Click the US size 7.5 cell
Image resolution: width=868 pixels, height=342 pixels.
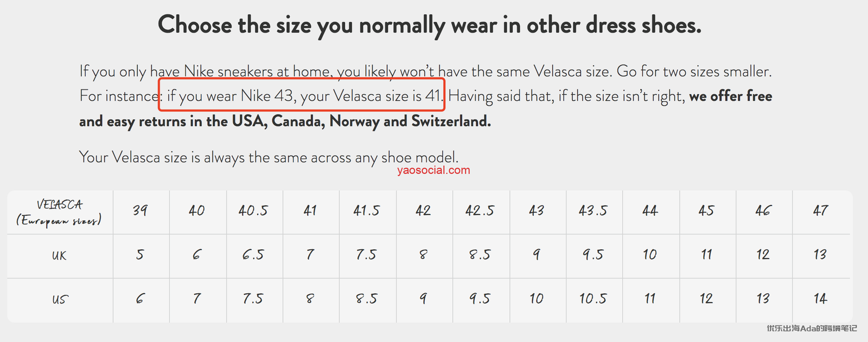(x=253, y=299)
